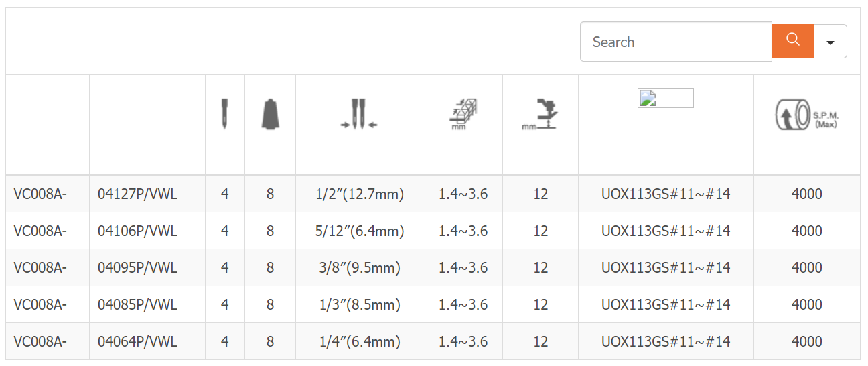Click the thread cone column icon
Screen dimensions: 868x366
(270, 114)
